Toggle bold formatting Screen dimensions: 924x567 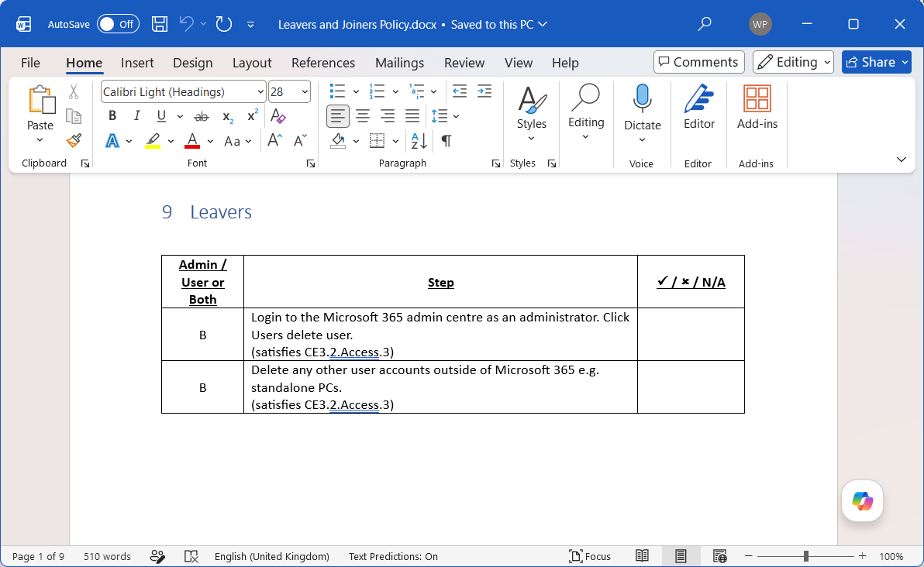coord(112,116)
